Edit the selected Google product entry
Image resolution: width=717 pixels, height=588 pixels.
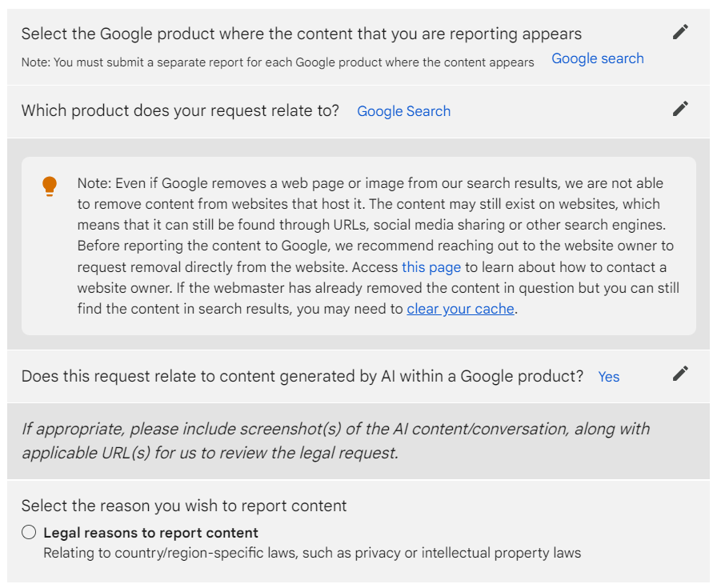tap(680, 31)
